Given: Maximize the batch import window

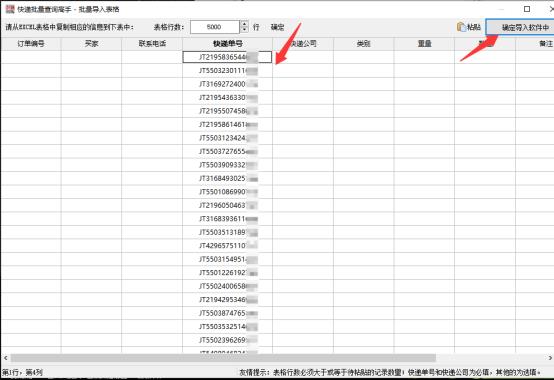Looking at the screenshot, I should click(527, 9).
